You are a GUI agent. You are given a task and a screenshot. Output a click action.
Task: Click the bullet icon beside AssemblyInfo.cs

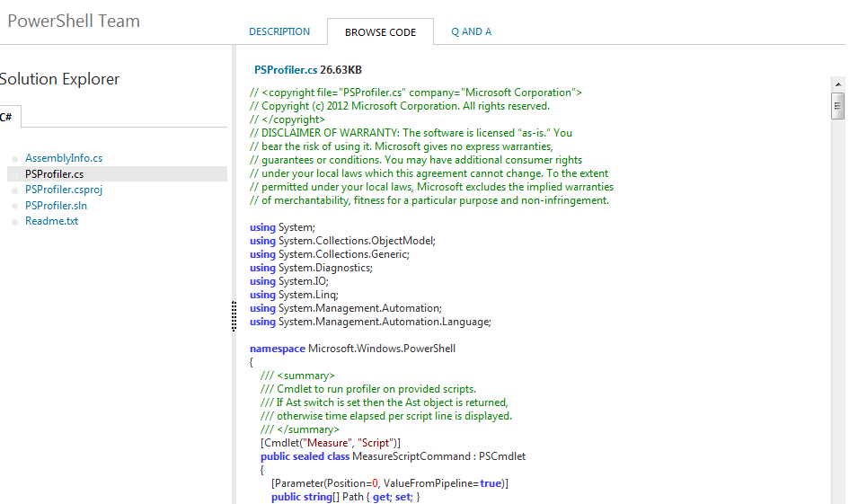[x=15, y=159]
